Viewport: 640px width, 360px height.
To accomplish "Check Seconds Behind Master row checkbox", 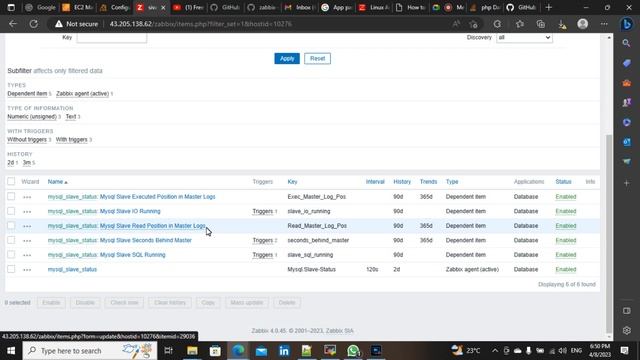I will pyautogui.click(x=11, y=240).
